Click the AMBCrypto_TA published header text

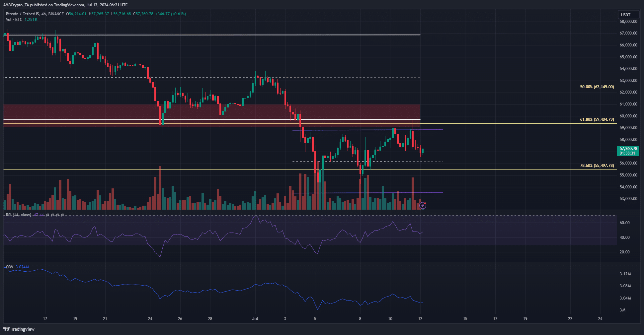tap(65, 5)
